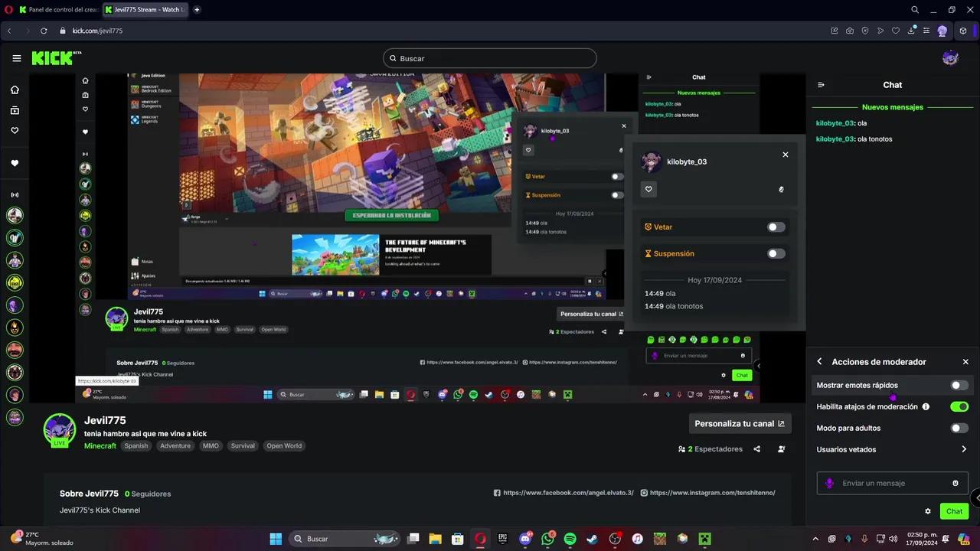The image size is (980, 551).
Task: Click the Buscar search field
Action: click(490, 58)
